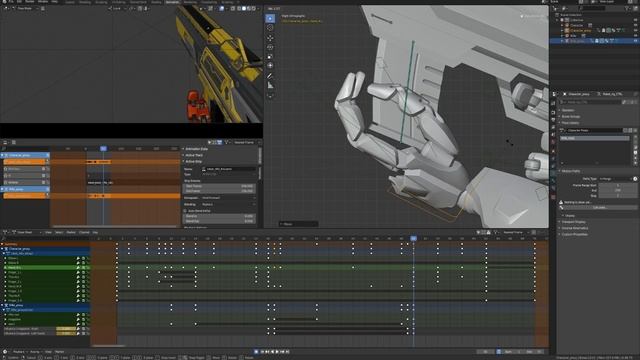Click Blend In value field
This screenshot has width=640, height=360.
pos(220,216)
